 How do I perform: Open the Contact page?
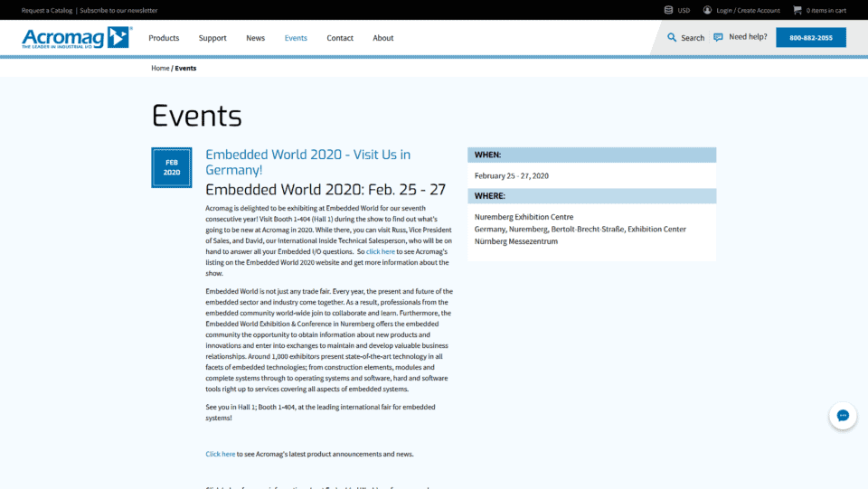pos(340,38)
